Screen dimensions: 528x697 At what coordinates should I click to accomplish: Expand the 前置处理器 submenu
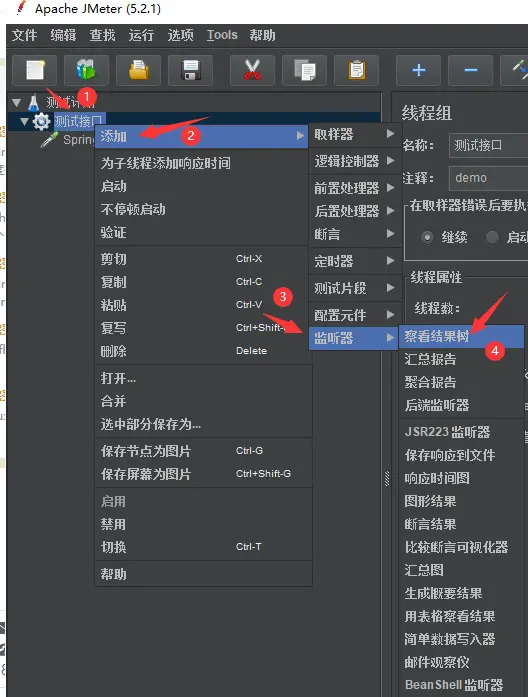click(x=353, y=188)
